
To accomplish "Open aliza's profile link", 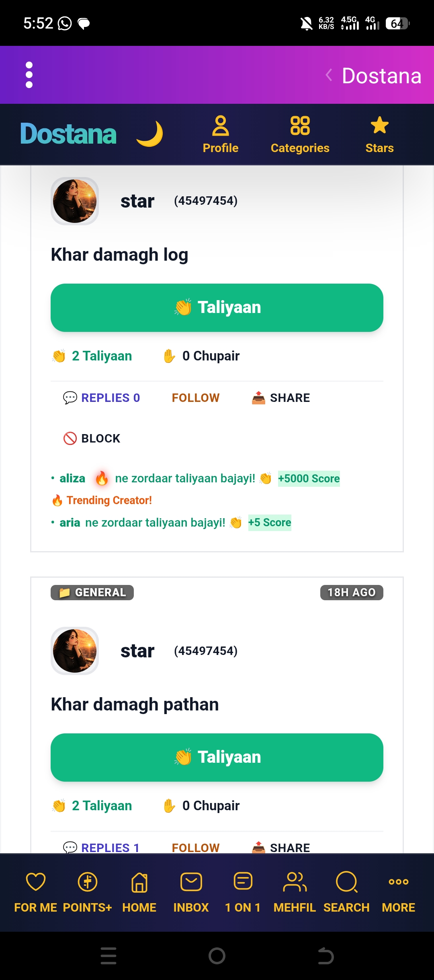I will coord(72,478).
